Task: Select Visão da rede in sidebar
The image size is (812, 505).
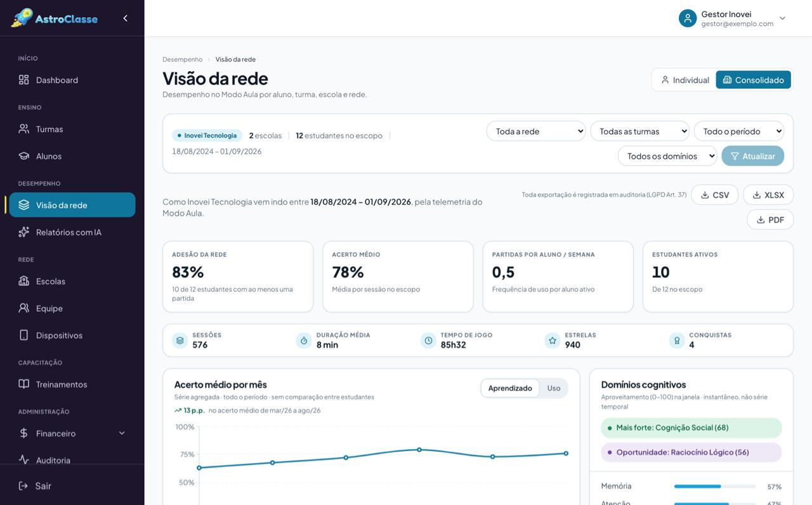Action: coord(72,205)
